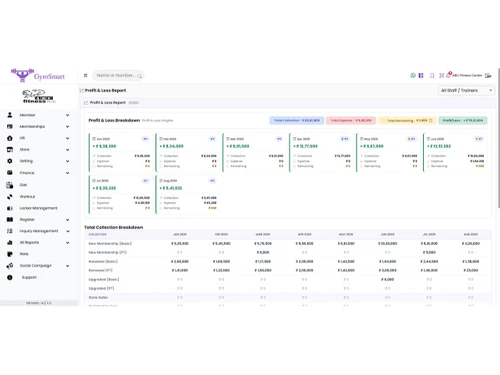The image size is (500, 375).
Task: Expand the HR menu chevron
Action: tap(67, 138)
